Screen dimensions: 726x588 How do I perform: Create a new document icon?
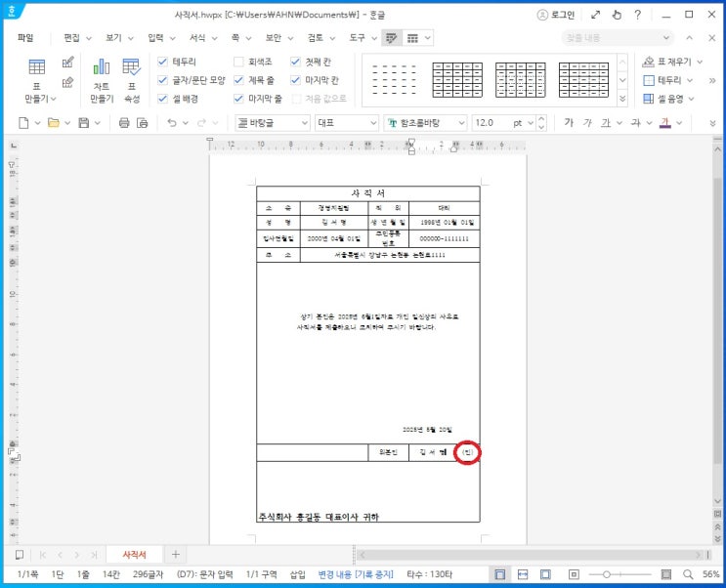[x=23, y=123]
